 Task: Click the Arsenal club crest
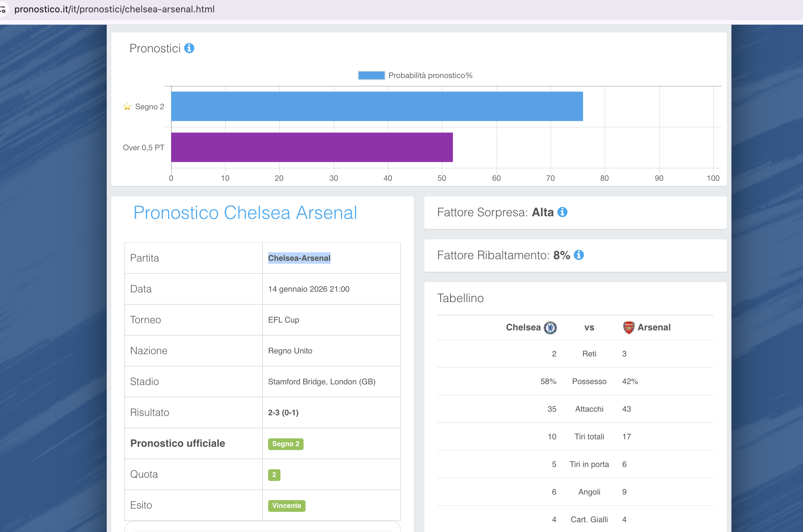(629, 327)
